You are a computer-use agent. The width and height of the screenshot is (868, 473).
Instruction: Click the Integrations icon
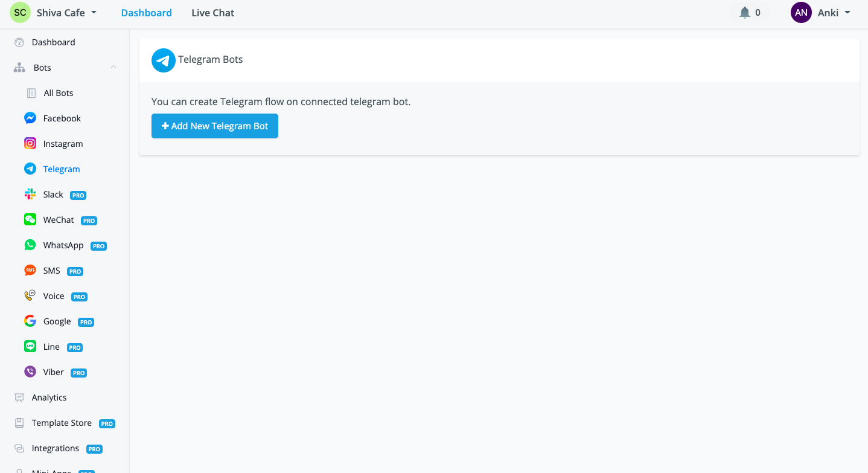click(x=19, y=448)
